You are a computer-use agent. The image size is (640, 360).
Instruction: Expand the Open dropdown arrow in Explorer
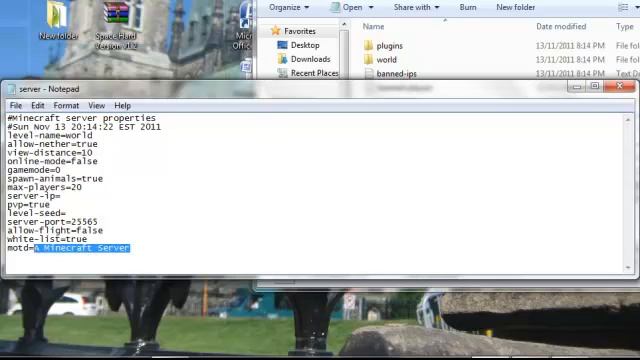point(371,7)
